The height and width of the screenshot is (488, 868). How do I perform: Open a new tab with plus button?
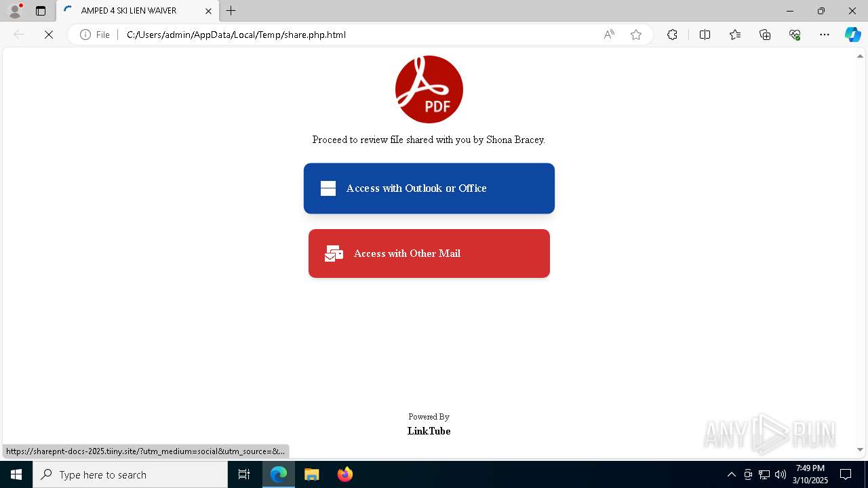(231, 11)
